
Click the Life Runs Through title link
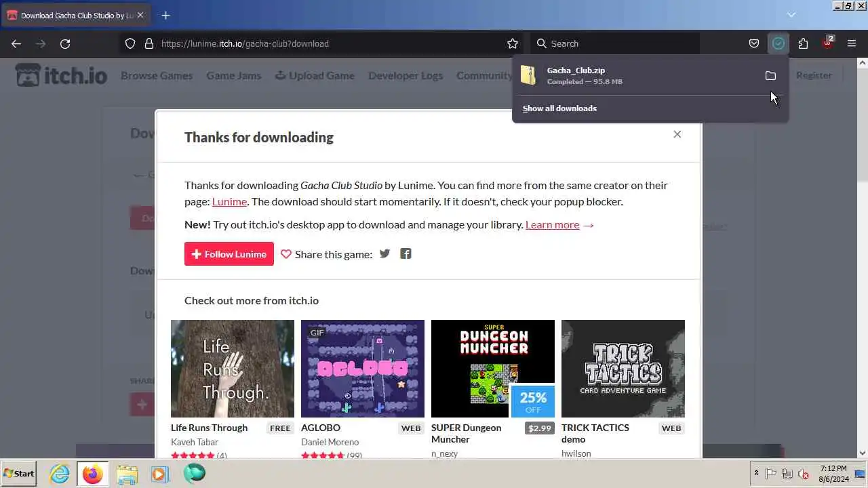pos(209,428)
